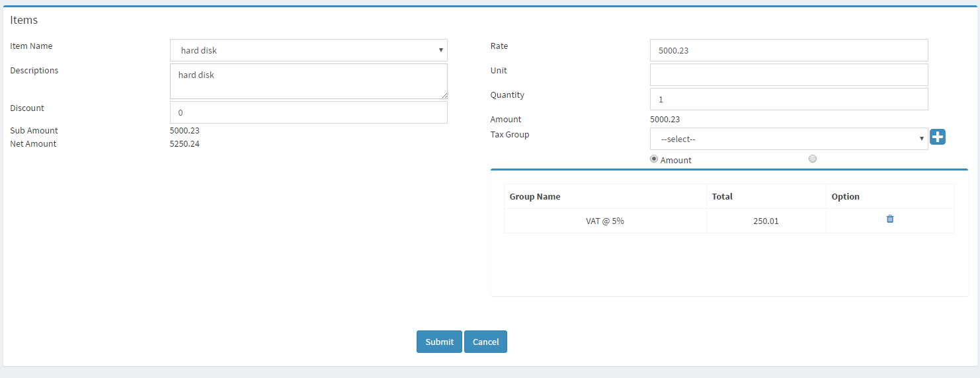Select the unlabeled second radio button
The image size is (980, 378).
(813, 159)
